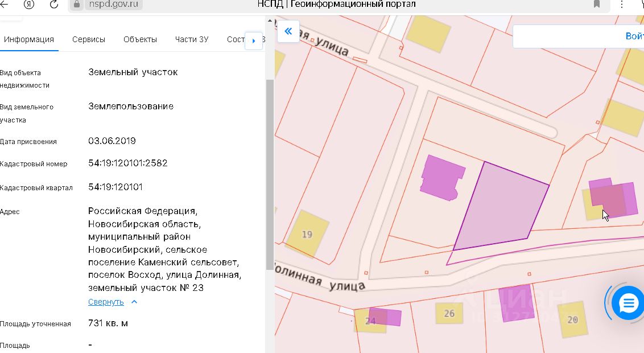
Task: Switch to the Сервисы tab
Action: (x=89, y=39)
